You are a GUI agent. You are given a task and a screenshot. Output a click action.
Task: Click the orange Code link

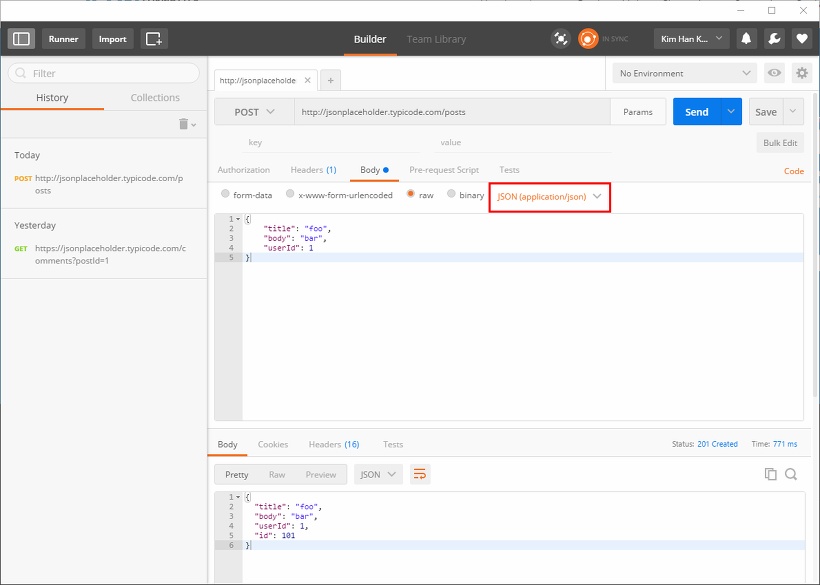click(x=793, y=171)
